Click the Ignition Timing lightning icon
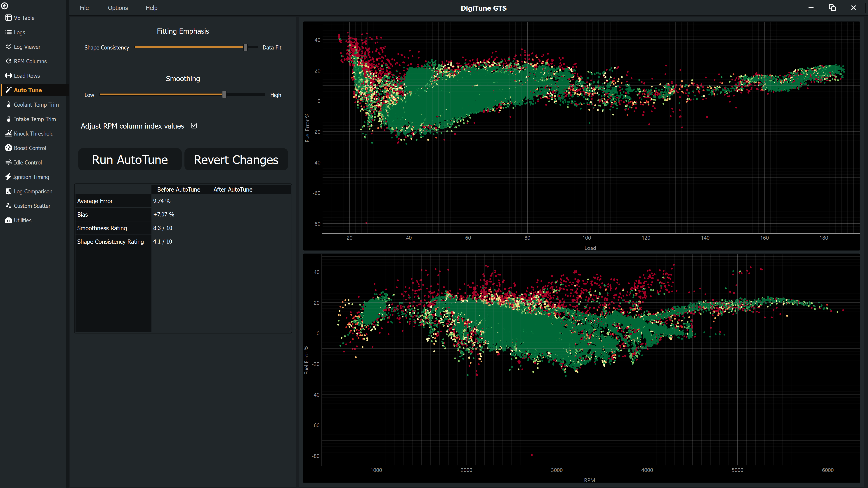Image resolution: width=868 pixels, height=488 pixels. [x=8, y=177]
